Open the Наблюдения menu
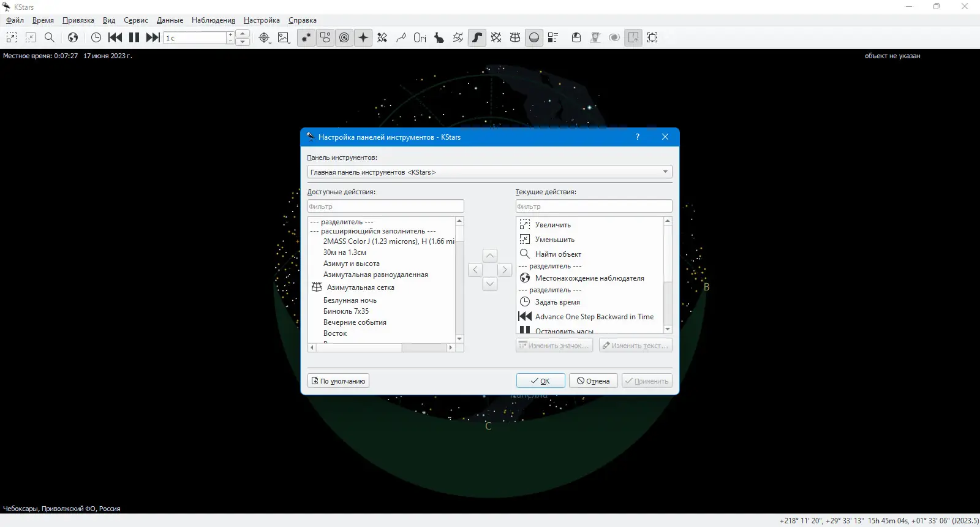The width and height of the screenshot is (980, 527). click(213, 20)
